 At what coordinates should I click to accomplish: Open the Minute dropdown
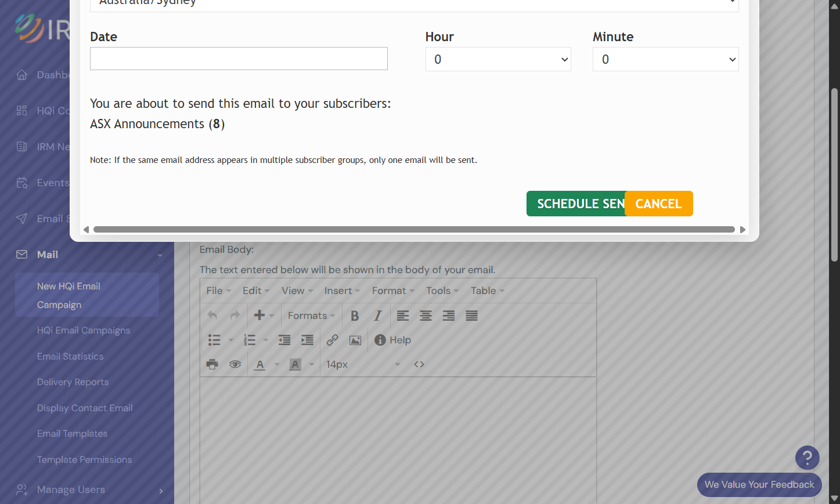pos(665,59)
